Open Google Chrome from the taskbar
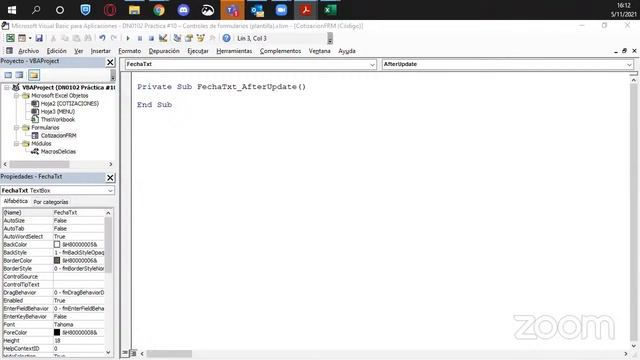The height and width of the screenshot is (360, 640). [159, 10]
